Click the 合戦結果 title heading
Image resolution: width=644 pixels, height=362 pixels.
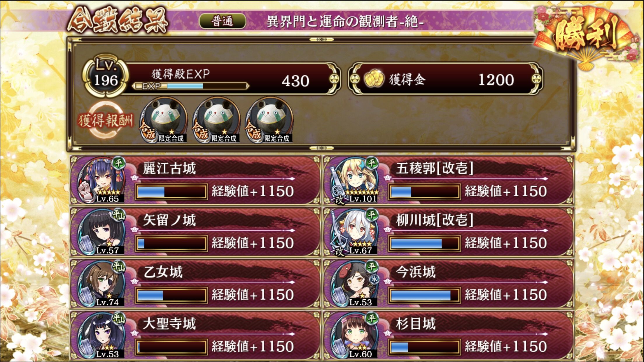[x=118, y=20]
